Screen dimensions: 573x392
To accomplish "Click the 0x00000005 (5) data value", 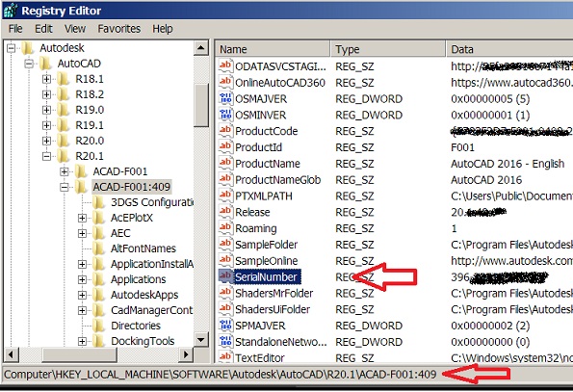I will (x=490, y=98).
